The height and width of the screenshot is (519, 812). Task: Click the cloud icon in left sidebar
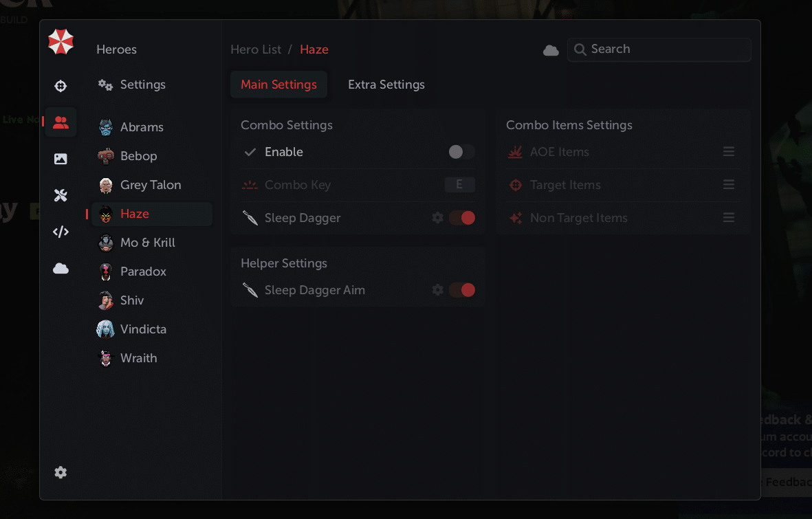coord(61,269)
